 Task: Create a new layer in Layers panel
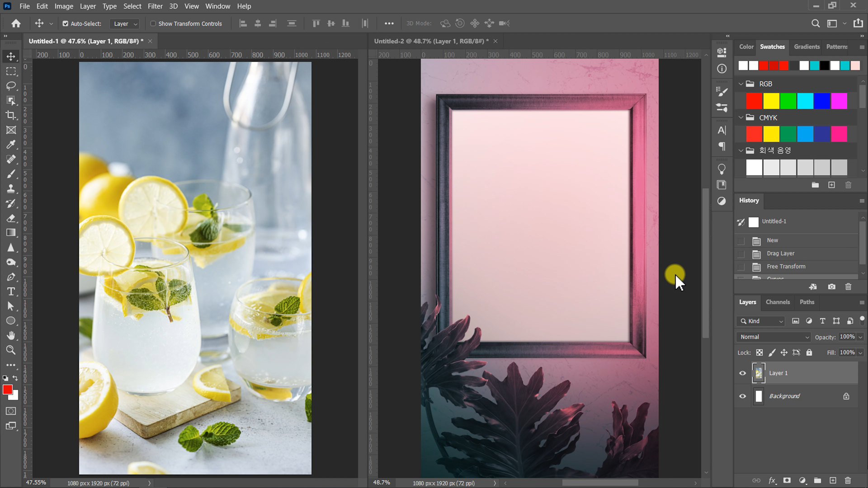coord(833,480)
